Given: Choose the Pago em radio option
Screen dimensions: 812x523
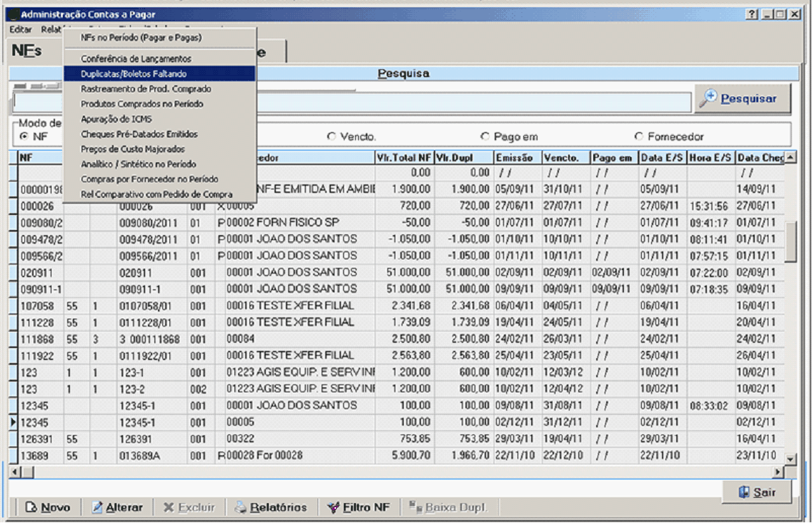Looking at the screenshot, I should coord(485,136).
